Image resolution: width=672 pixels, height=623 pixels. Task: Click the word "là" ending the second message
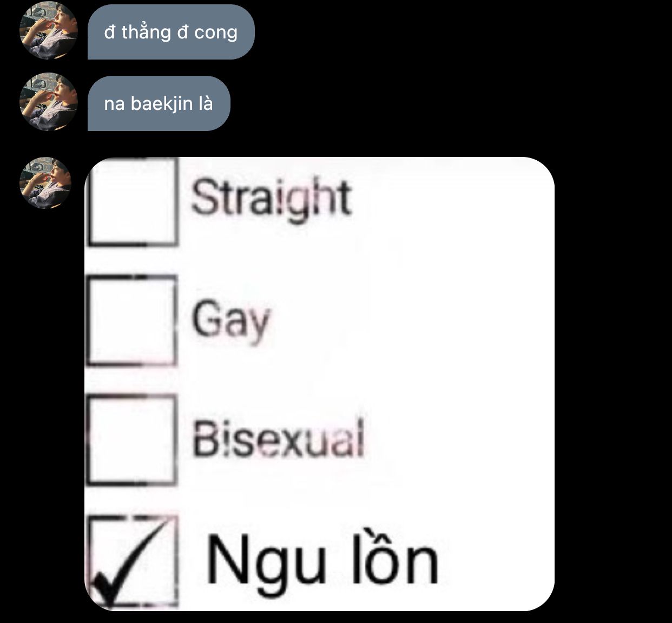coord(206,102)
